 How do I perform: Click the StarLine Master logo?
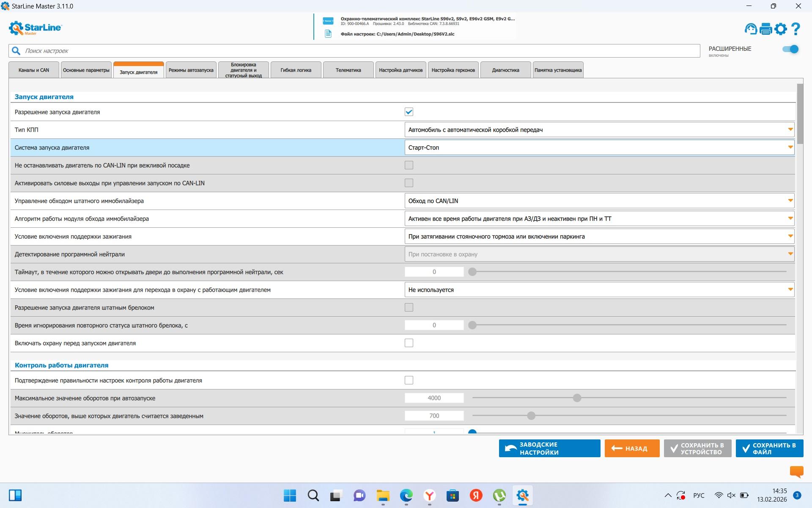tap(35, 28)
